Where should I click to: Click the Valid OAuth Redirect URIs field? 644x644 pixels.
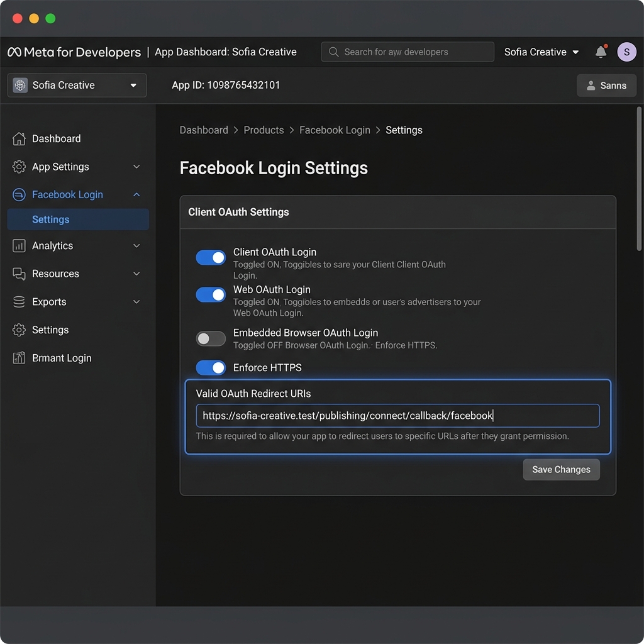[x=398, y=415]
